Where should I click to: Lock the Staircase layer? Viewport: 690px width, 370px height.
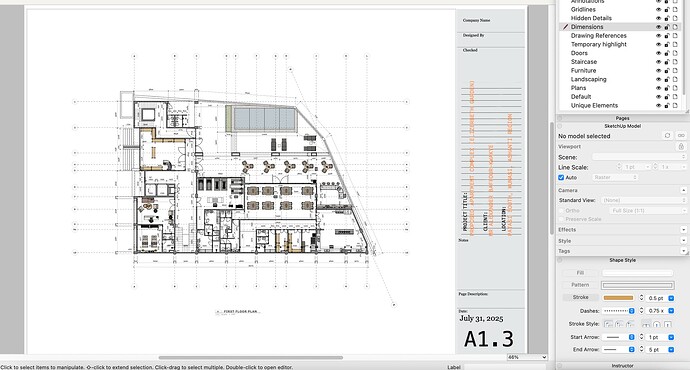[x=667, y=62]
